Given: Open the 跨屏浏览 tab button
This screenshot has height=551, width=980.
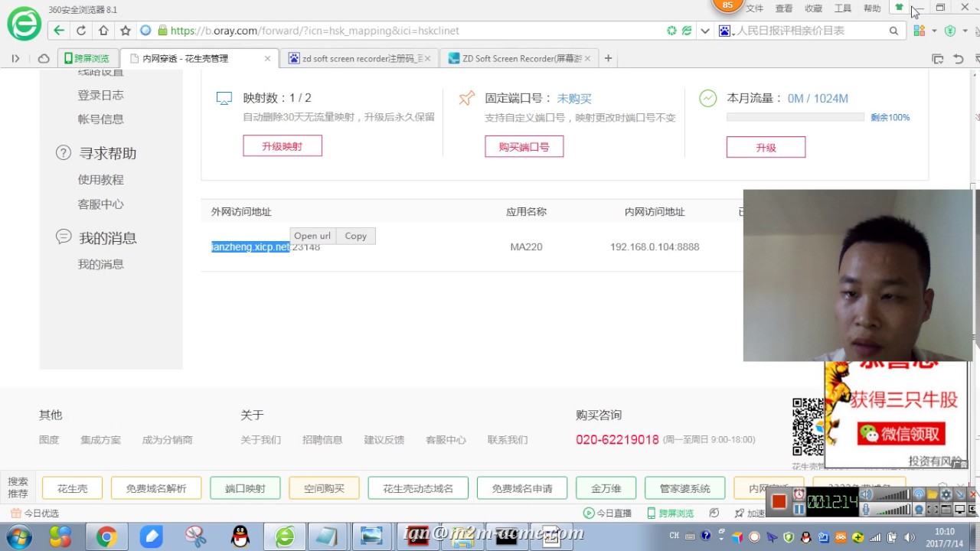Looking at the screenshot, I should [x=87, y=58].
